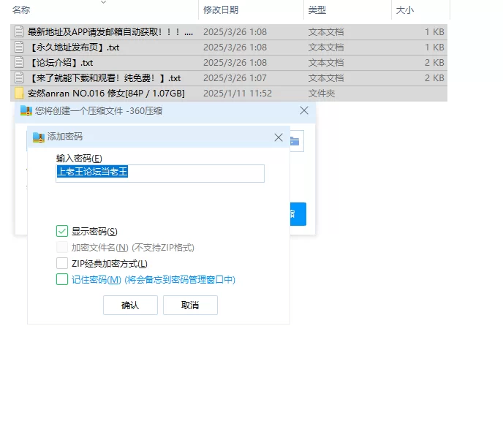Click the file icon of 【来了就能下载和观看！纯免费！】.txt
Viewport: 503px width, 448px height.
coord(19,78)
